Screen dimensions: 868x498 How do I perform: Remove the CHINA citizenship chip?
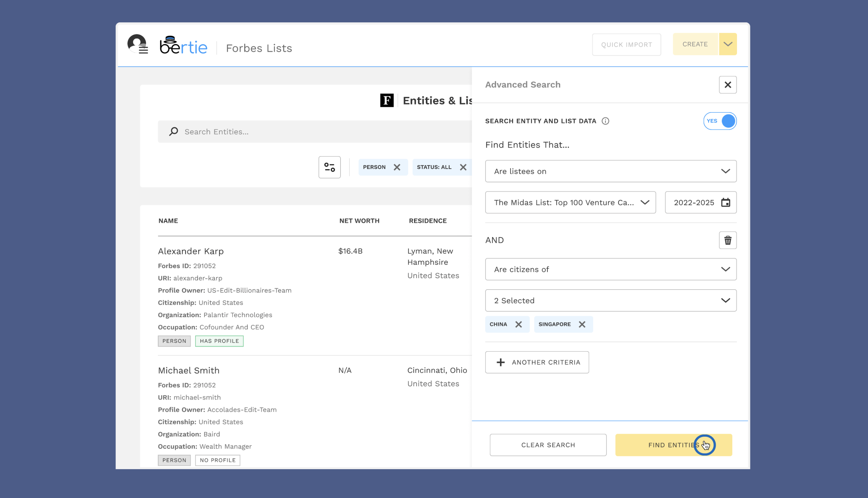[x=518, y=324]
